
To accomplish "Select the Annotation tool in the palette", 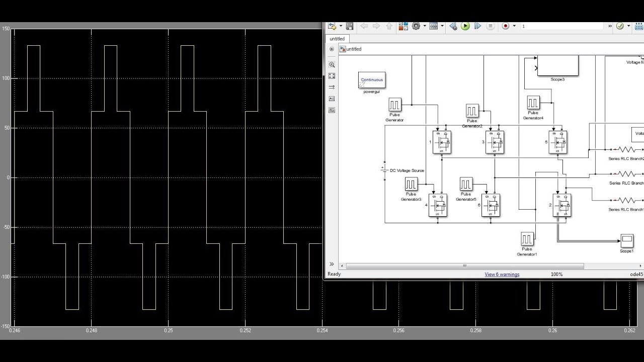I will point(332,99).
